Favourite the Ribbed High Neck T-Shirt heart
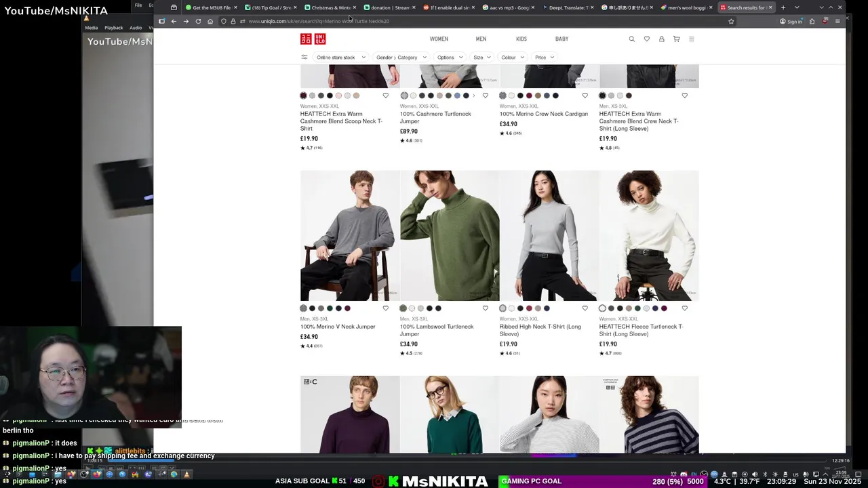The image size is (868, 488). point(585,308)
